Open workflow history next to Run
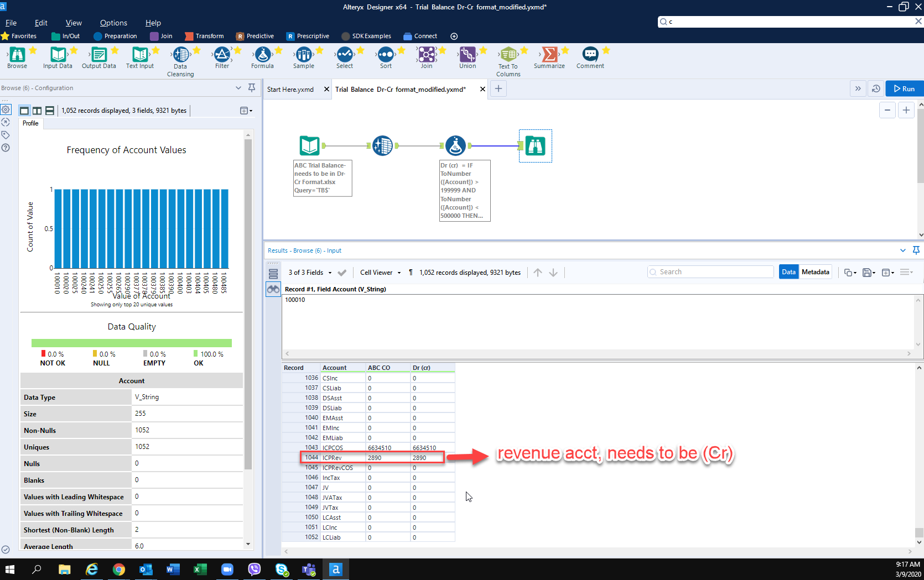This screenshot has height=580, width=924. pyautogui.click(x=876, y=88)
